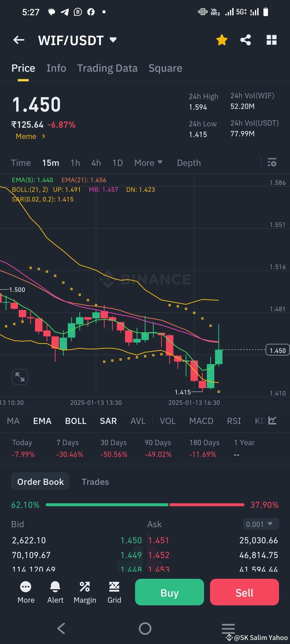Tap the 30 Days change -50.56%

[x=114, y=454]
